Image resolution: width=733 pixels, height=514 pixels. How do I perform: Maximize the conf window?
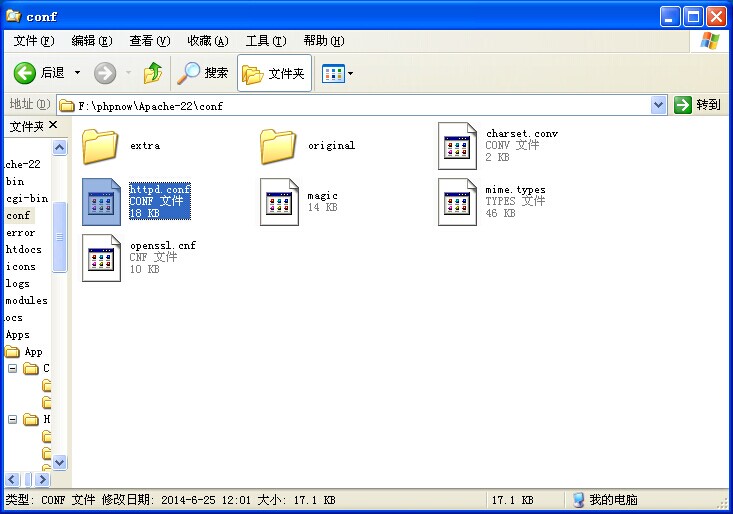pyautogui.click(x=693, y=17)
